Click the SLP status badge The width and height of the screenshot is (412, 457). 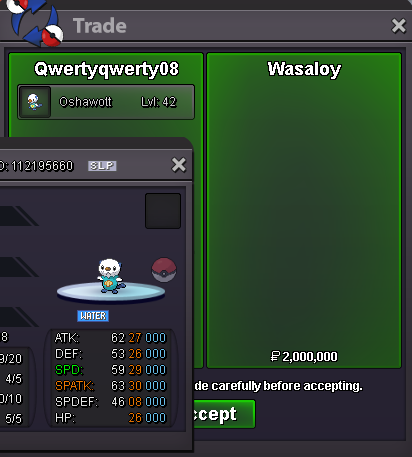click(x=102, y=166)
